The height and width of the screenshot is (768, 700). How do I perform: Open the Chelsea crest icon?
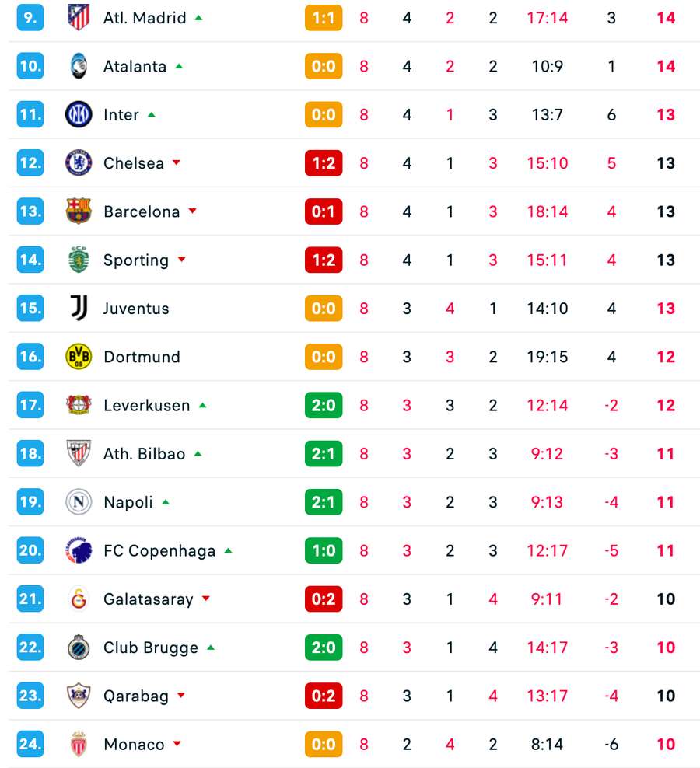point(79,163)
